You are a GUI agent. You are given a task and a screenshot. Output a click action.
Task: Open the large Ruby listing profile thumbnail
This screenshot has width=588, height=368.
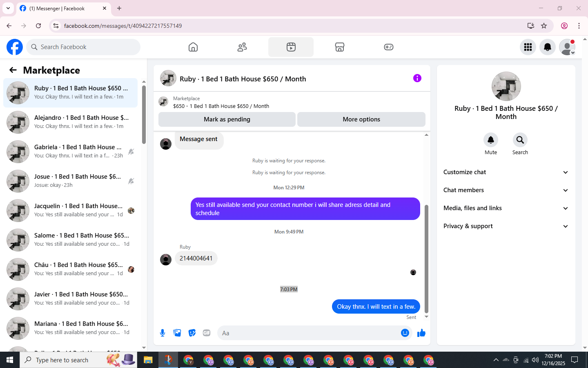pos(506,86)
